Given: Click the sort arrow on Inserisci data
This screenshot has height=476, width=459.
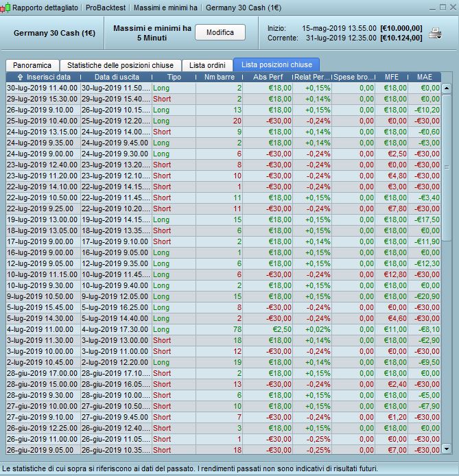Looking at the screenshot, I should 20,77.
